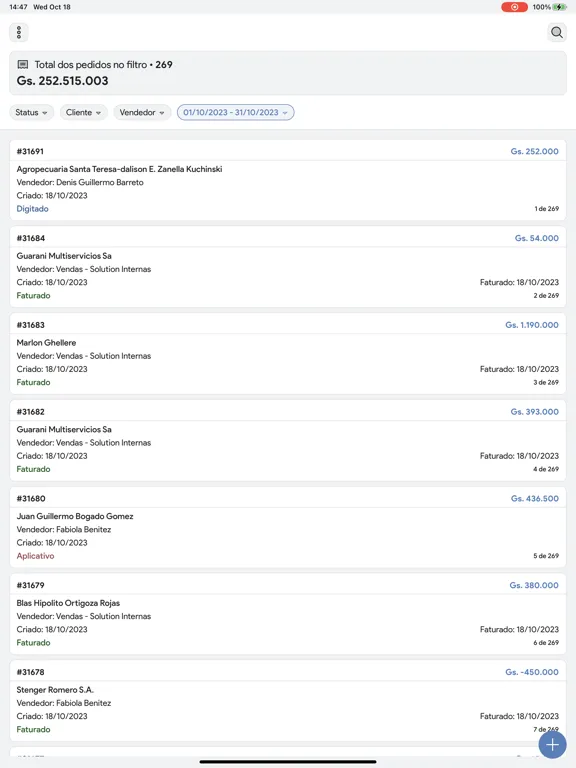576x768 pixels.
Task: Open the 01/10/2023 - 31/10/2023 date filter
Action: pyautogui.click(x=236, y=112)
